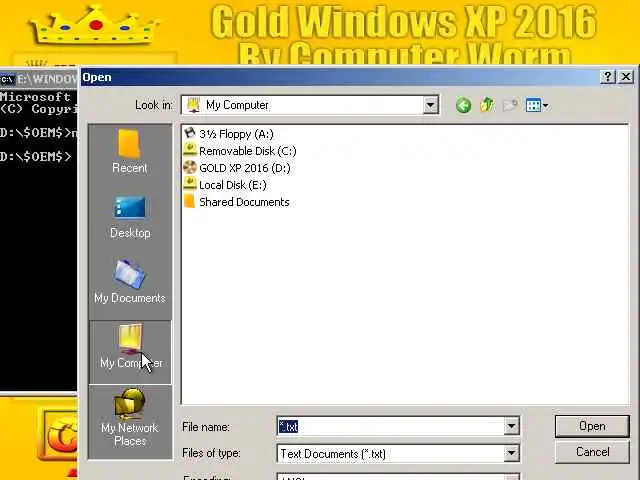Image resolution: width=640 pixels, height=480 pixels.
Task: Select the 3½ Floppy (A:) drive
Action: point(229,134)
